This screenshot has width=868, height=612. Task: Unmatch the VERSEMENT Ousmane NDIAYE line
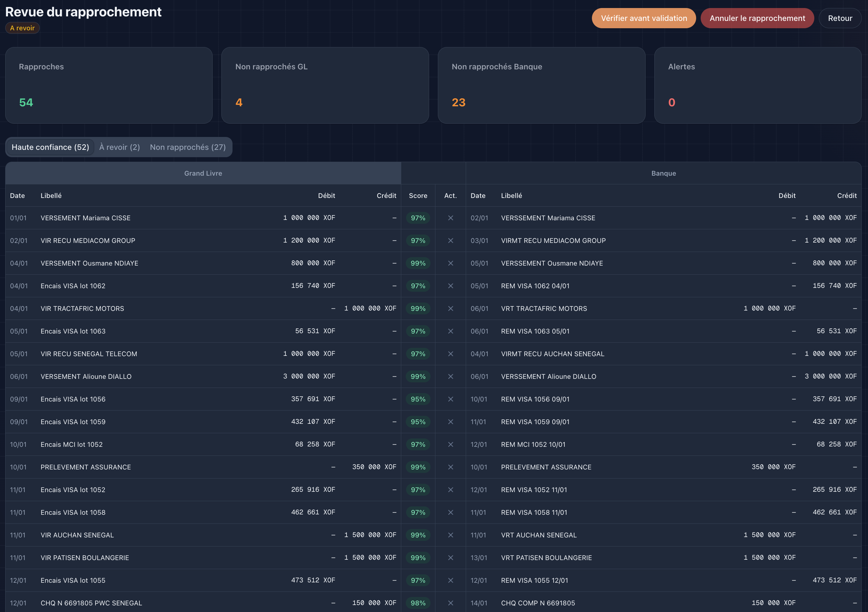coord(450,263)
